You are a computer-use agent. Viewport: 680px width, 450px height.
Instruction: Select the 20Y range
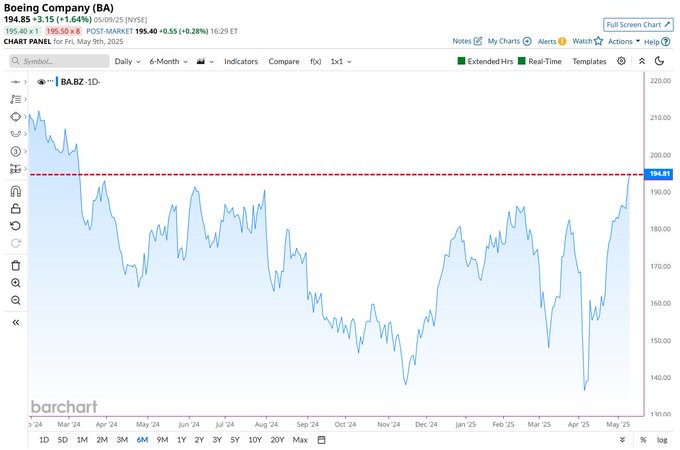coord(277,440)
